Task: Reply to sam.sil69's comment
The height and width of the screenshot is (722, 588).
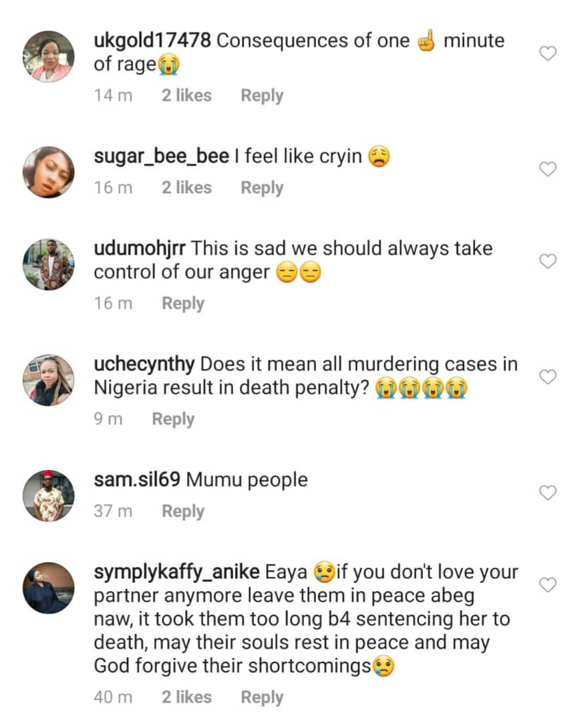Action: [183, 511]
